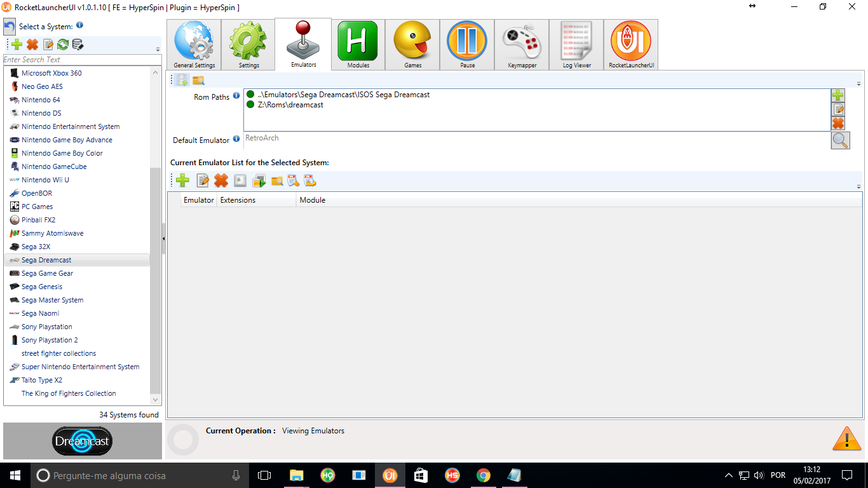The image size is (868, 488).
Task: Edit the selected emulator entry
Action: coord(203,181)
